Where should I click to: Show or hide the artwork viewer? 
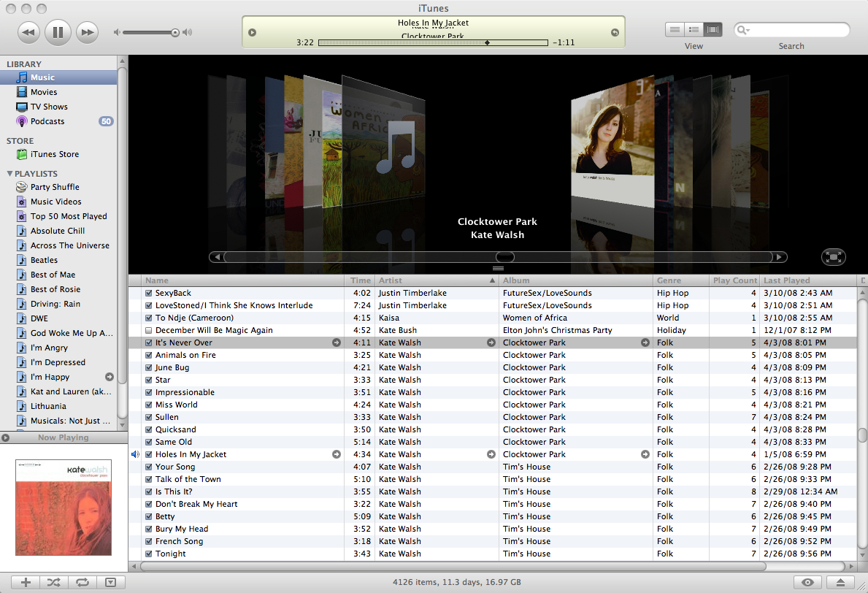tap(111, 582)
